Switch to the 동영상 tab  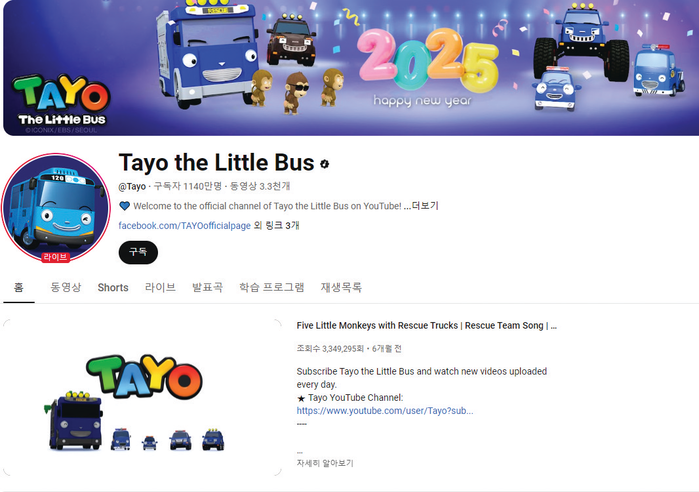[x=66, y=287]
